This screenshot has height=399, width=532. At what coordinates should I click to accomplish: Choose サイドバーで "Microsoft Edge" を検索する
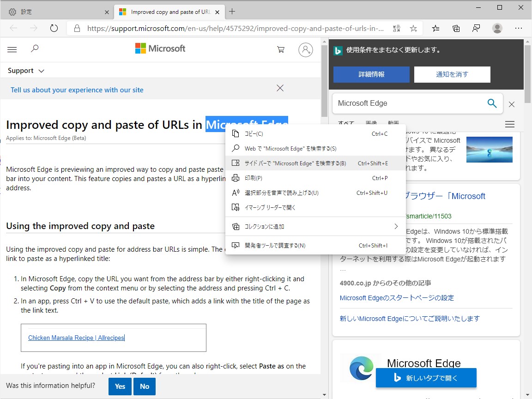click(315, 163)
